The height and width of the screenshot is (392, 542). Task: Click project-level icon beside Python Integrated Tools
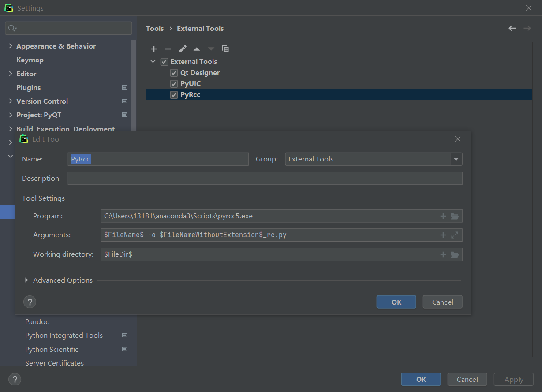(124, 335)
